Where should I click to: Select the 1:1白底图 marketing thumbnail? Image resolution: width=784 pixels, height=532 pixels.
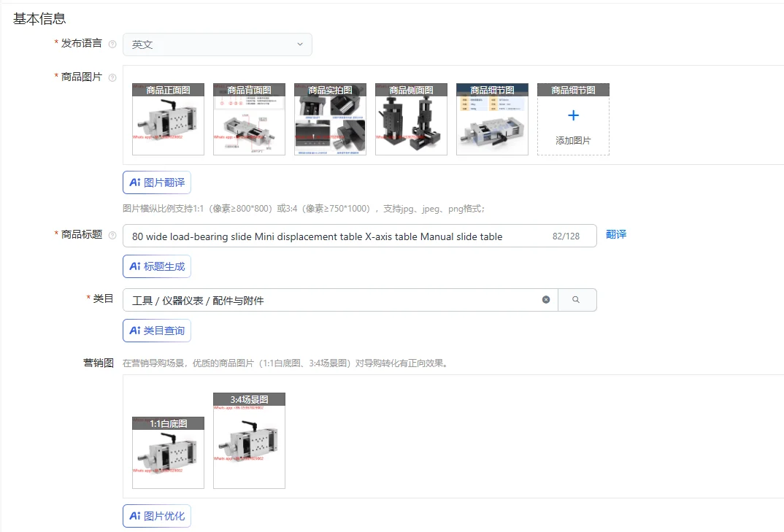pyautogui.click(x=168, y=452)
